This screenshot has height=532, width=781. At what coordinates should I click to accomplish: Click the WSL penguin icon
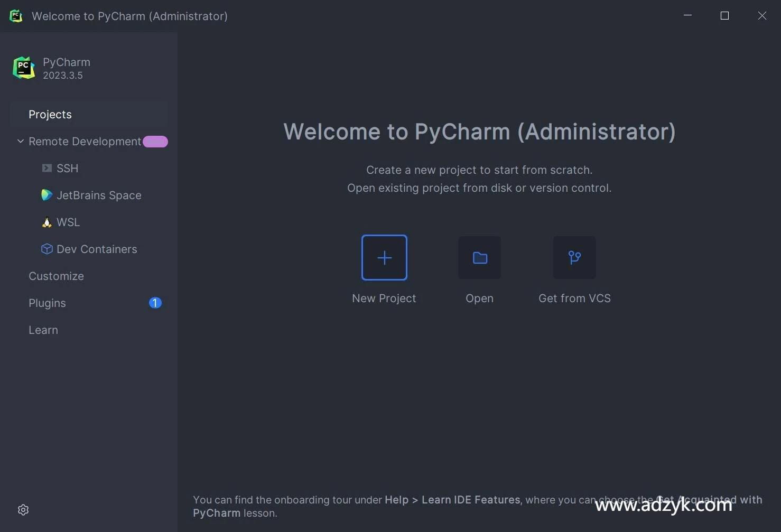pos(47,222)
